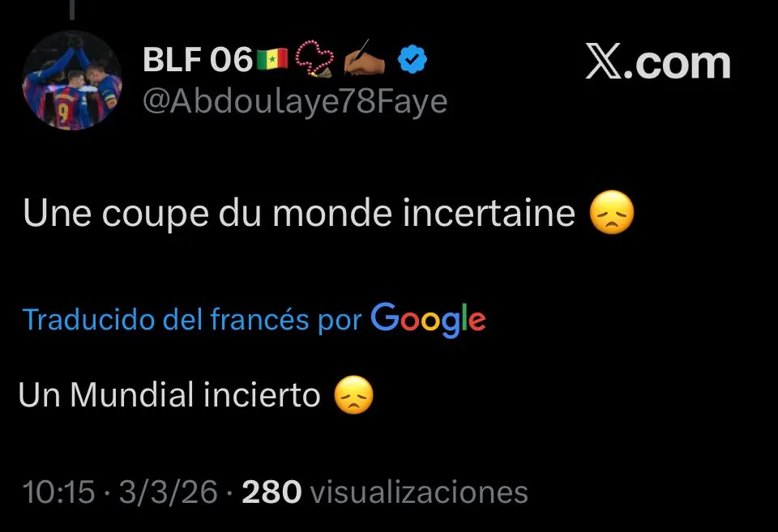Click the 3/3/26 date

point(169,492)
